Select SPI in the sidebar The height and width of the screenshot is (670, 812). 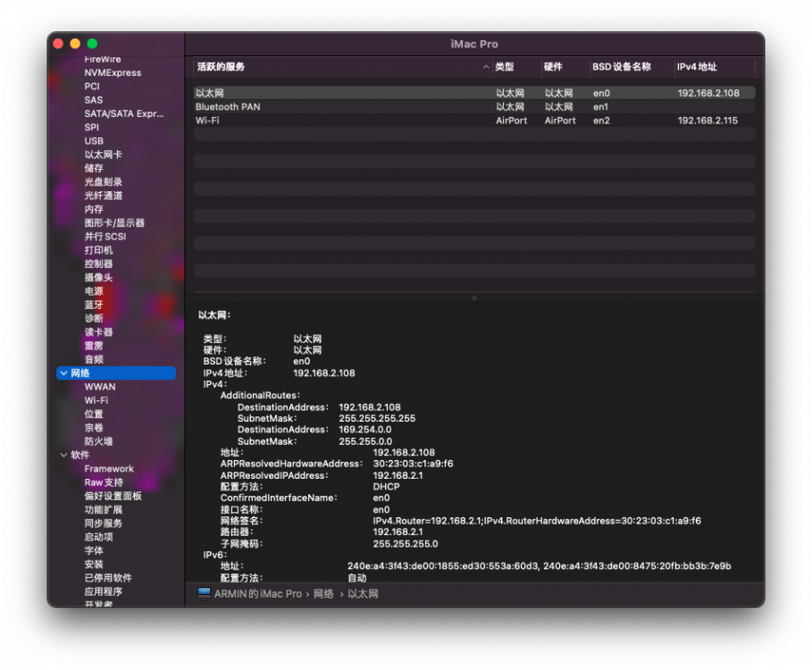pyautogui.click(x=91, y=128)
